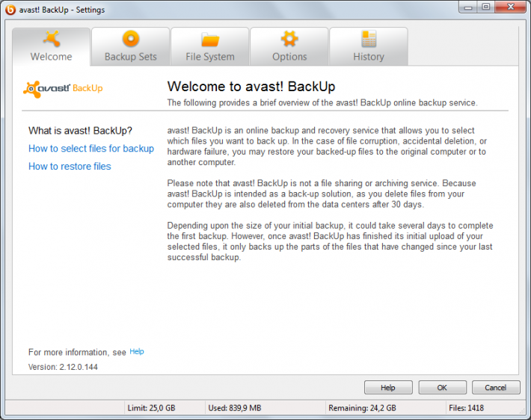The height and width of the screenshot is (420, 531).
Task: Click 'Limit: 25,0 GB' status entry
Action: (x=151, y=408)
